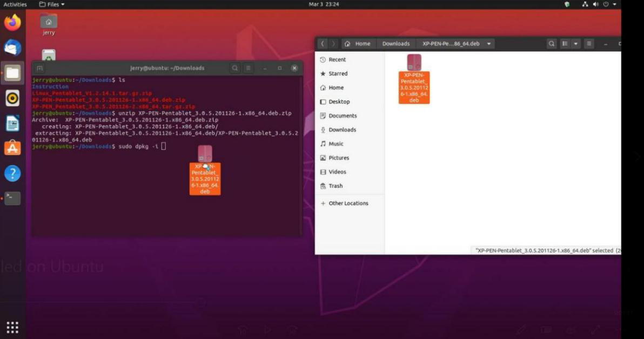Click the Files icon in the dock
644x339 pixels.
click(x=12, y=73)
